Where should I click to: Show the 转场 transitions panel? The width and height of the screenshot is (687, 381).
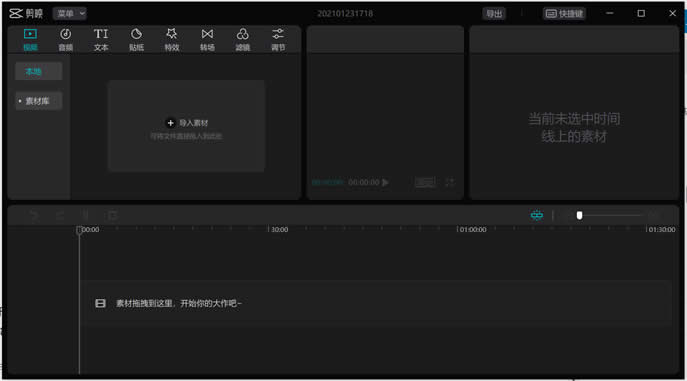207,39
